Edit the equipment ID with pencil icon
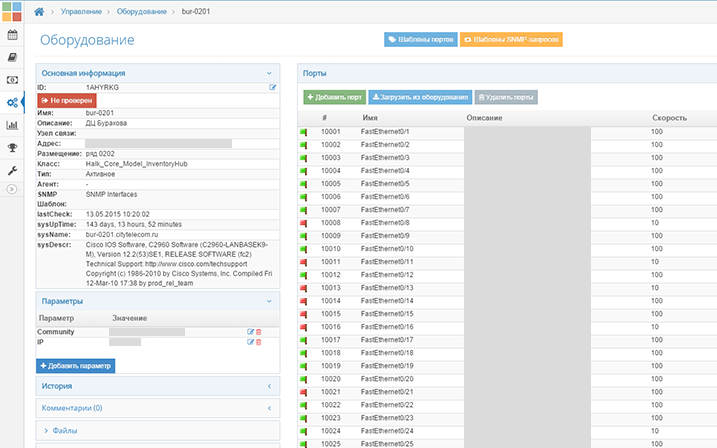This screenshot has height=448, width=717. [273, 88]
